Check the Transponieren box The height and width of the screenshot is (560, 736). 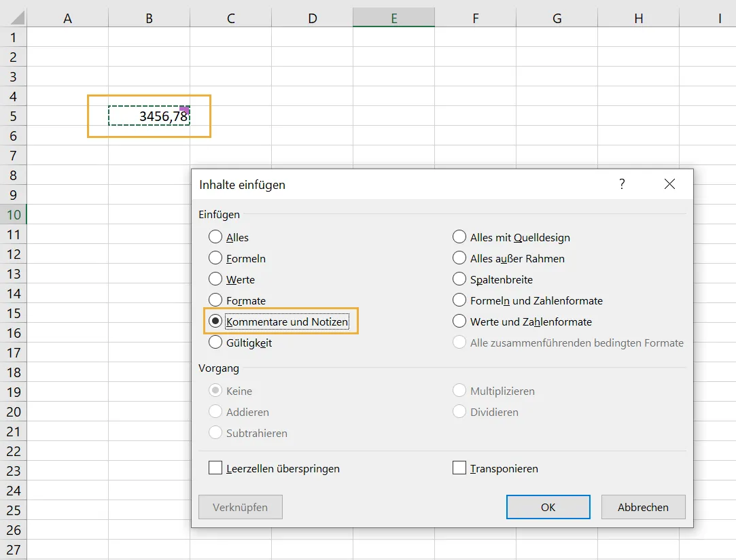pos(459,468)
